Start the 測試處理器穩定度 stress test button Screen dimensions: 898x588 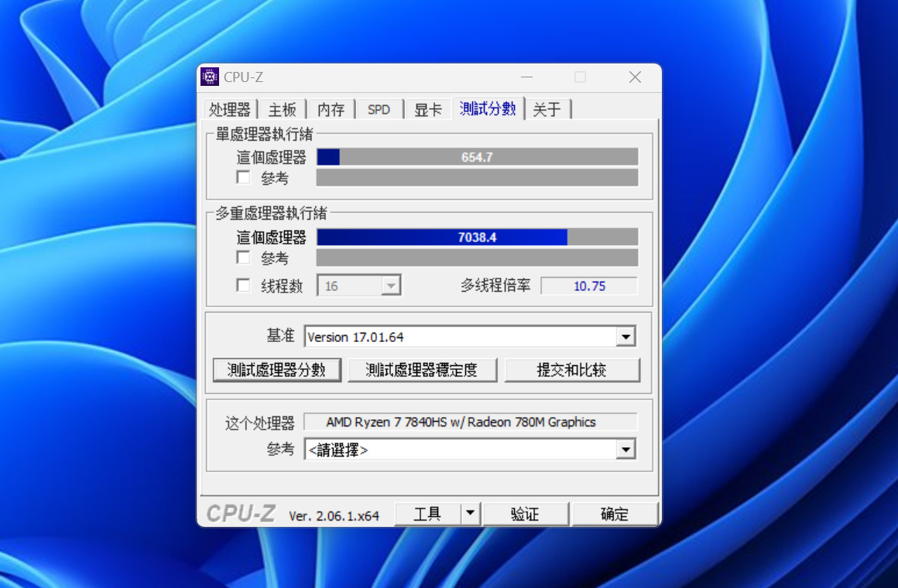coord(422,370)
